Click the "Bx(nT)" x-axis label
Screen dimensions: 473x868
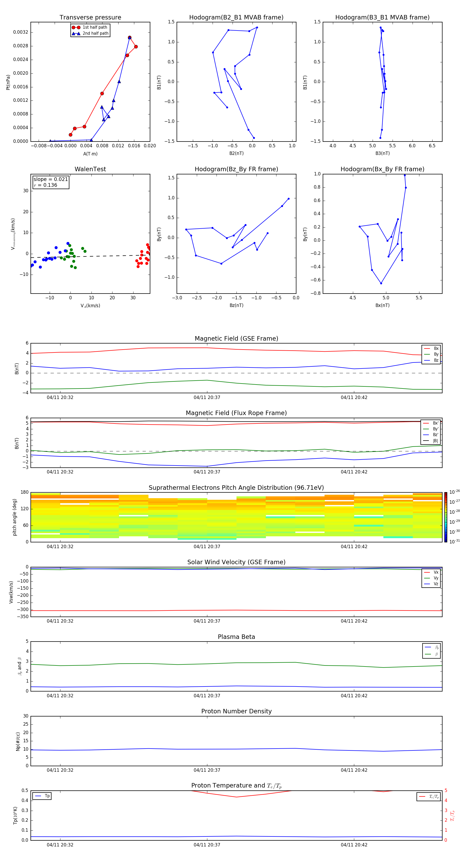coord(382,305)
